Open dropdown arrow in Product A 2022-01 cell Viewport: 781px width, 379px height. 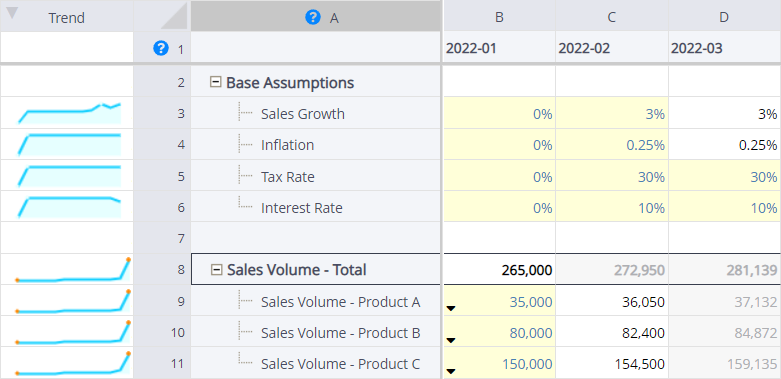[x=451, y=309]
